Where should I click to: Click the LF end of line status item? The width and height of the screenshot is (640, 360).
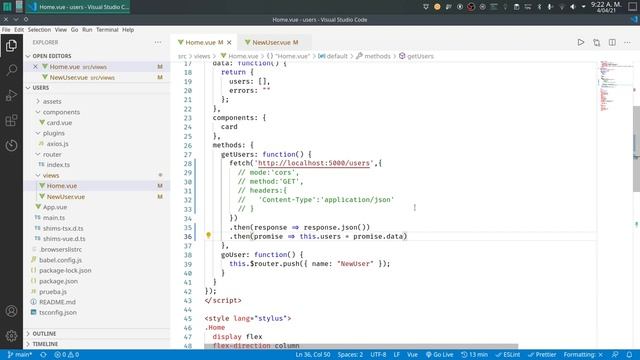tap(396, 355)
